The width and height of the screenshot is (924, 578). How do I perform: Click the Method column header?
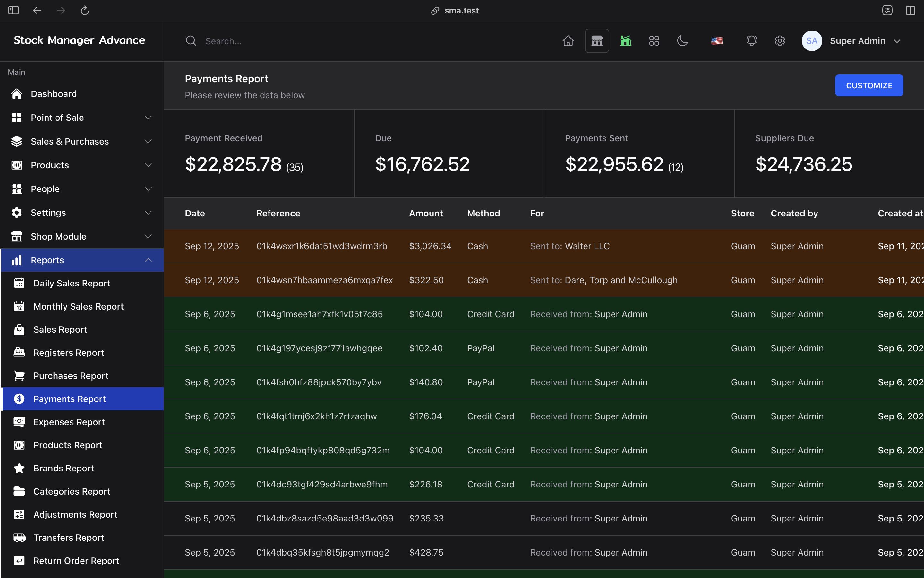coord(483,213)
